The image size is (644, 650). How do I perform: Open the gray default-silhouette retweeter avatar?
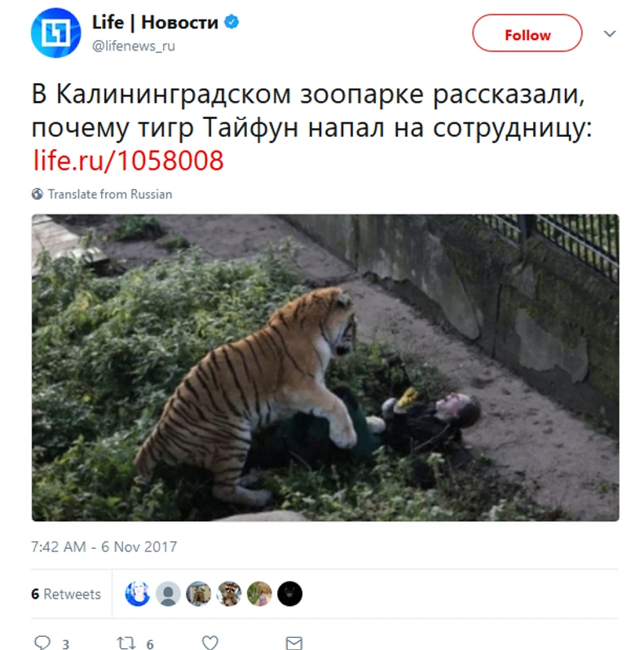coord(168,594)
